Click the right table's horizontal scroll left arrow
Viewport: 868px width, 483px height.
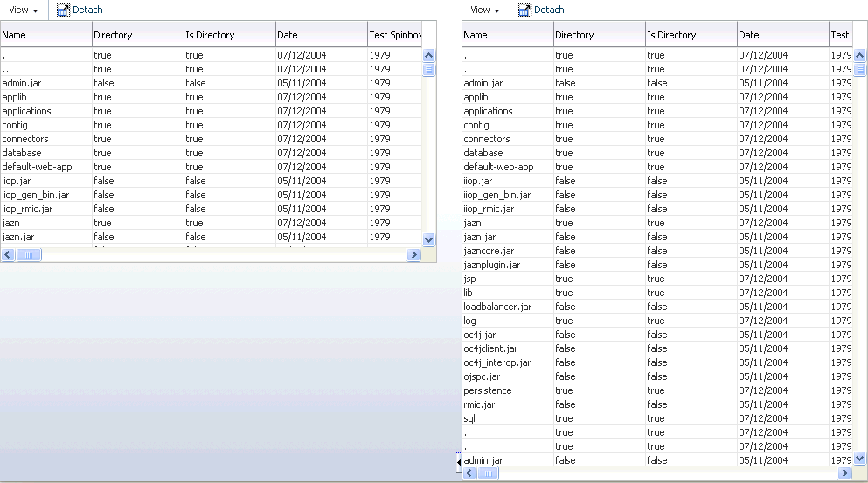point(469,473)
